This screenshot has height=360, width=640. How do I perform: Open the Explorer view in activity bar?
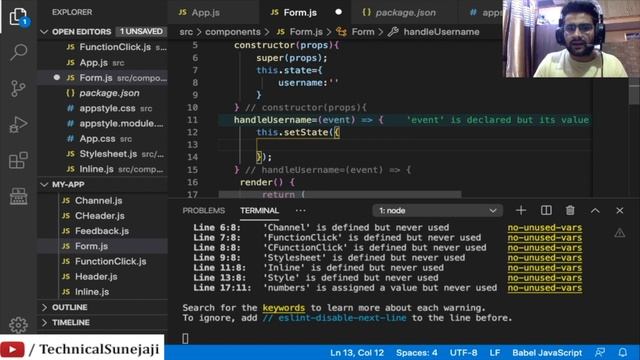tap(18, 16)
